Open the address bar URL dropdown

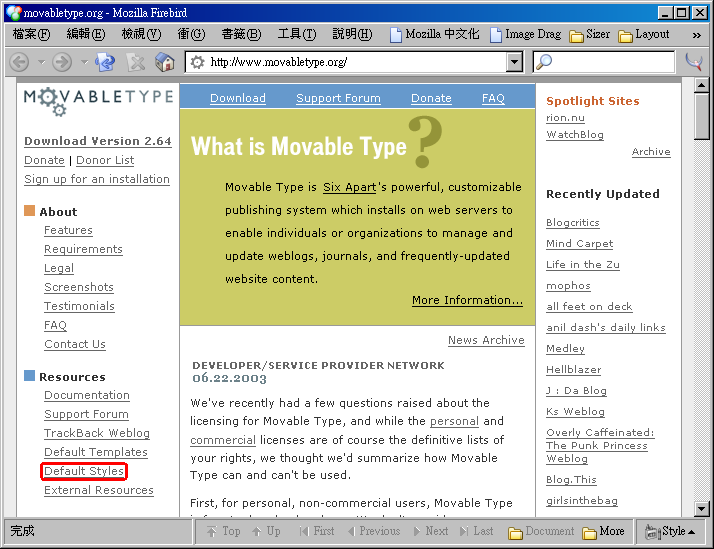515,62
